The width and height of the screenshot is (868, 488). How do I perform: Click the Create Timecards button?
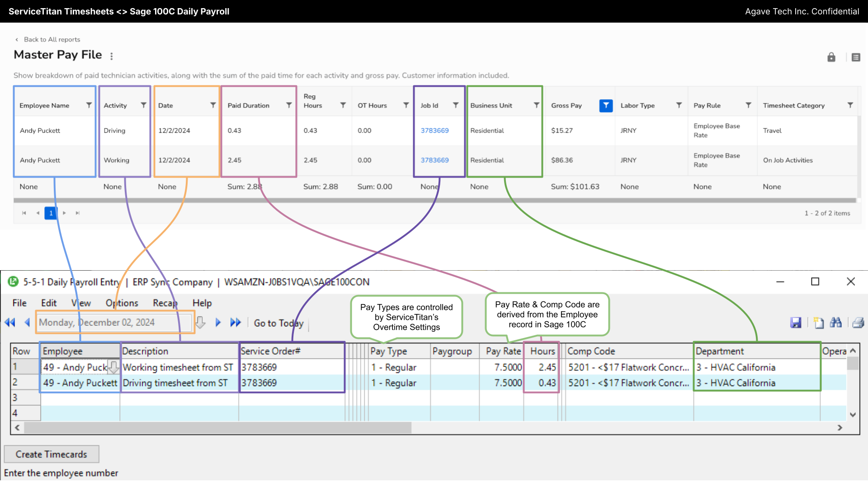point(52,454)
